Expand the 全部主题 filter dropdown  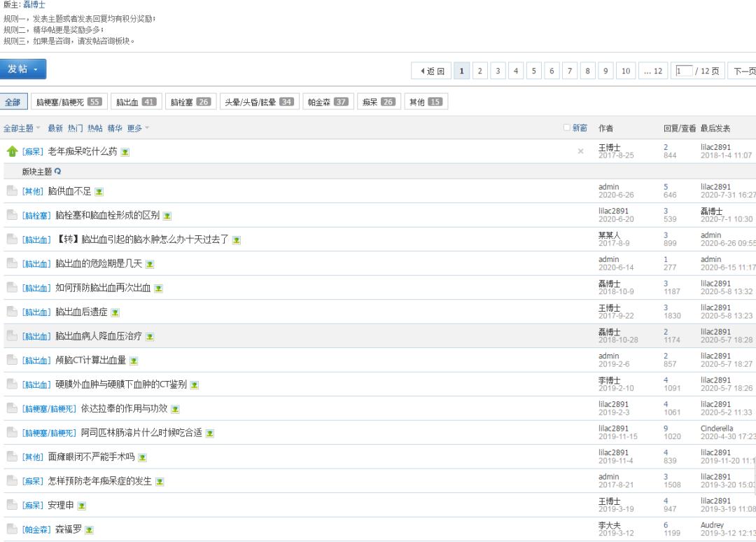(22, 129)
